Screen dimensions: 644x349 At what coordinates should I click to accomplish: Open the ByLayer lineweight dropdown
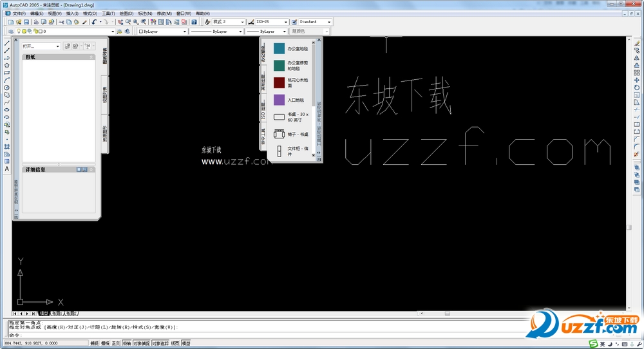pyautogui.click(x=267, y=31)
